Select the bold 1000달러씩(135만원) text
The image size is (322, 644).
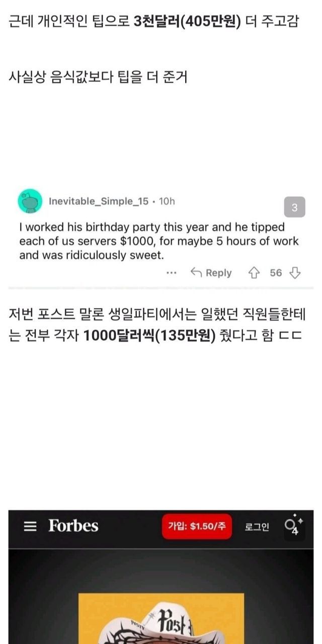tap(149, 336)
